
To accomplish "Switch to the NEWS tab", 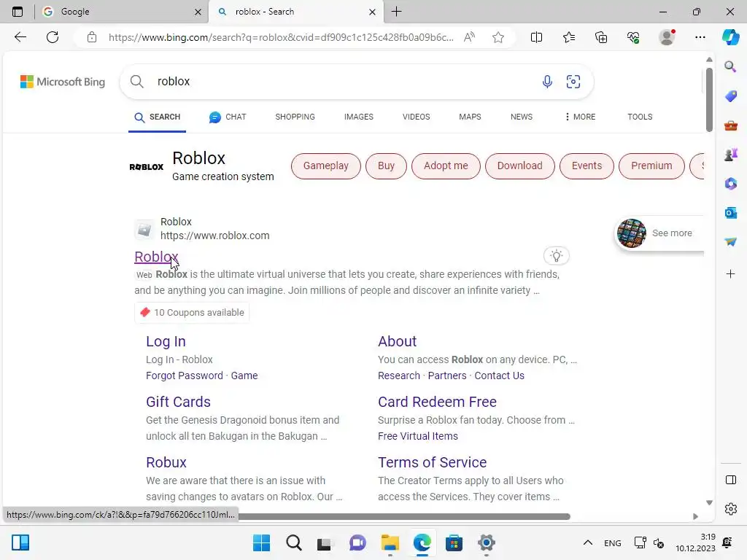I will [521, 117].
